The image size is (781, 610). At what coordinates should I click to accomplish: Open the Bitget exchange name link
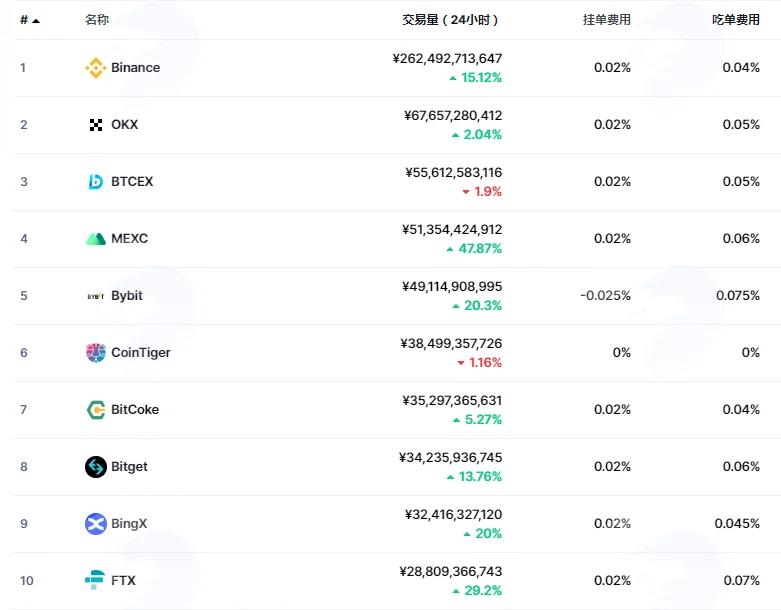(x=130, y=467)
